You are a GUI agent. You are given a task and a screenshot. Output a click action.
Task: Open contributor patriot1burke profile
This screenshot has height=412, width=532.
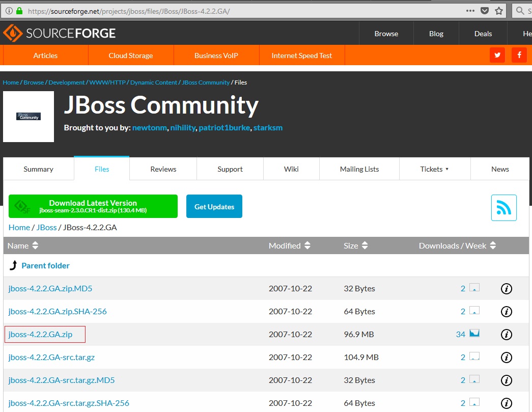point(225,128)
